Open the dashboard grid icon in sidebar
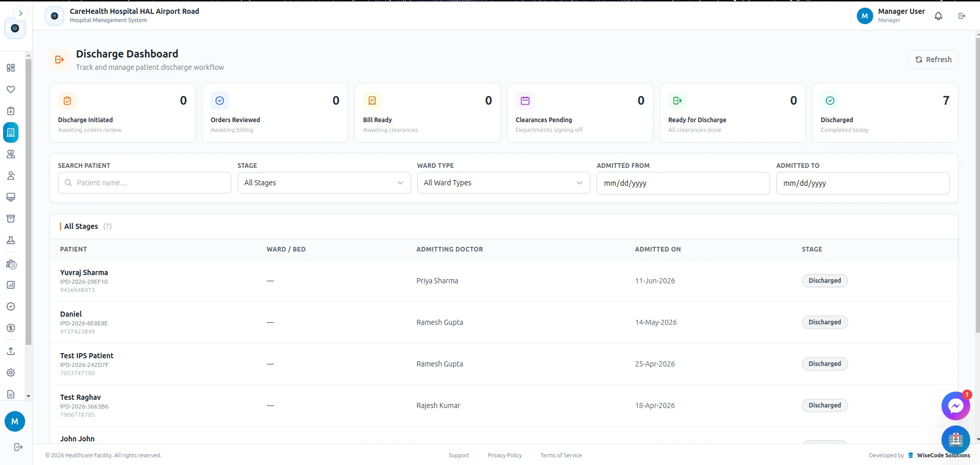980x465 pixels. [x=11, y=68]
